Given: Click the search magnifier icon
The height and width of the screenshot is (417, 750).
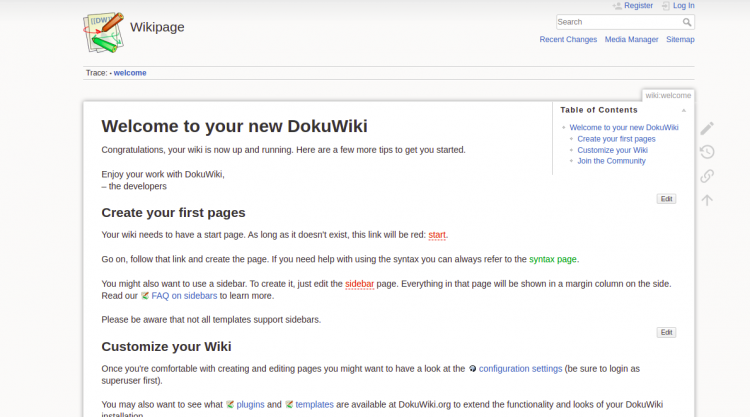Looking at the screenshot, I should pos(687,22).
